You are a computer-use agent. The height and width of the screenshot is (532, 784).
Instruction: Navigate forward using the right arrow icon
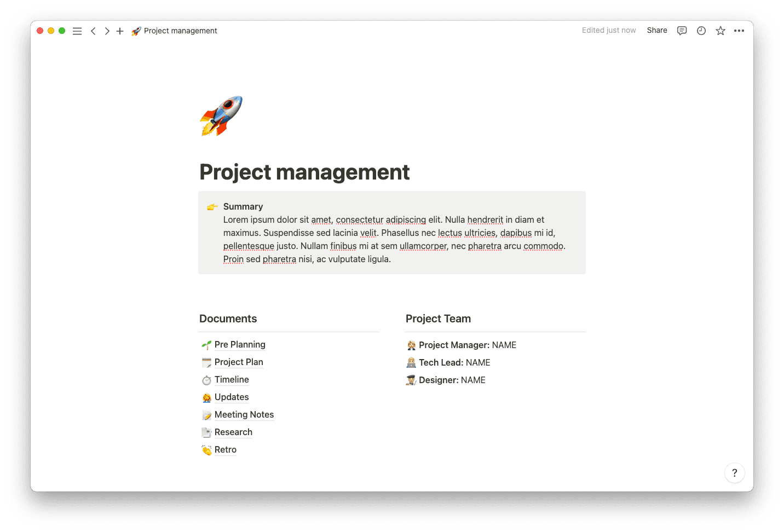point(107,31)
